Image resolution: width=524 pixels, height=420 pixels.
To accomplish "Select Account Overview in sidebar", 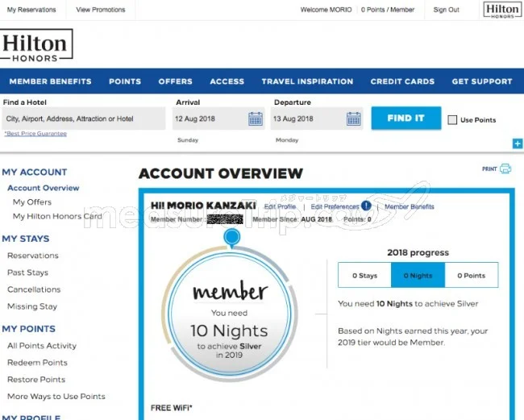I will point(44,188).
